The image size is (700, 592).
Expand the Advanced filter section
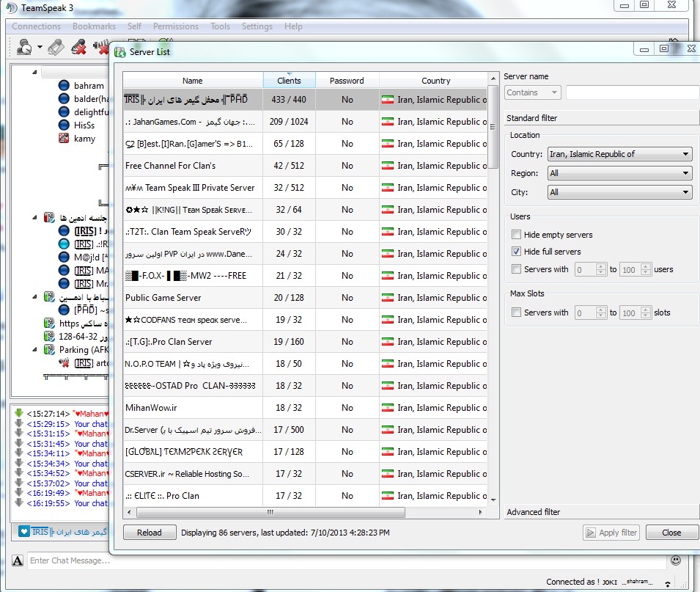point(601,512)
